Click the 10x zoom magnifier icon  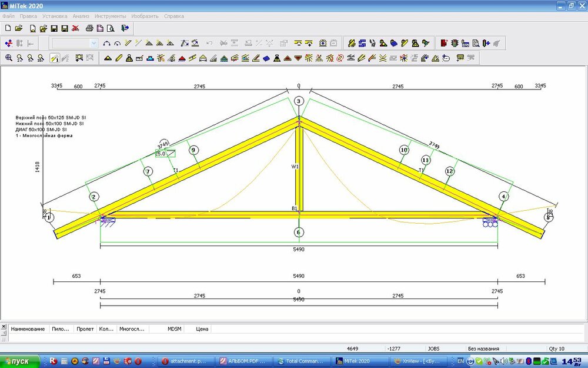click(x=41, y=58)
